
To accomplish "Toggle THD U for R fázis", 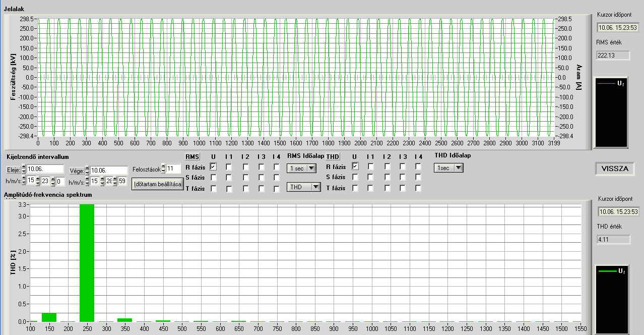I will pyautogui.click(x=355, y=166).
